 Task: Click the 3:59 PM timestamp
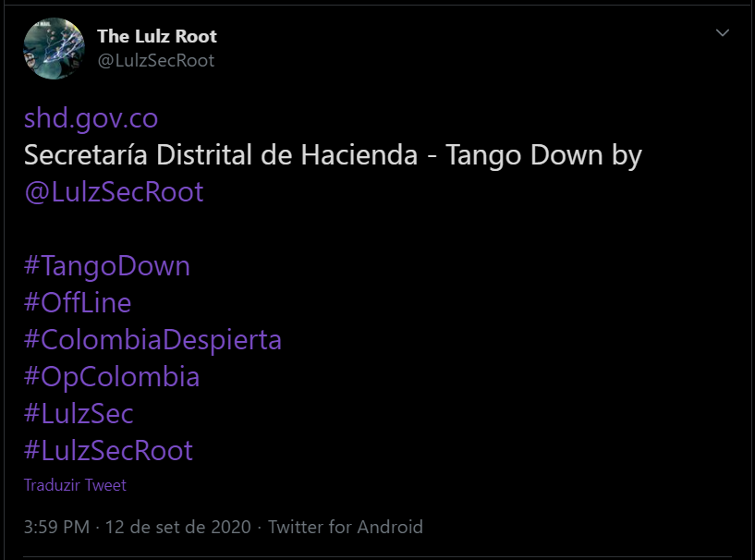point(56,528)
